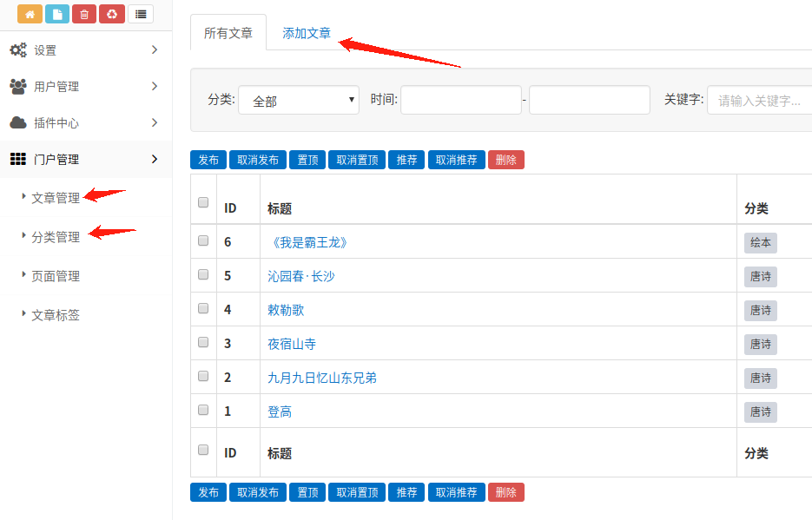This screenshot has height=520, width=812.
Task: Click the red recycle icon button
Action: (x=112, y=14)
